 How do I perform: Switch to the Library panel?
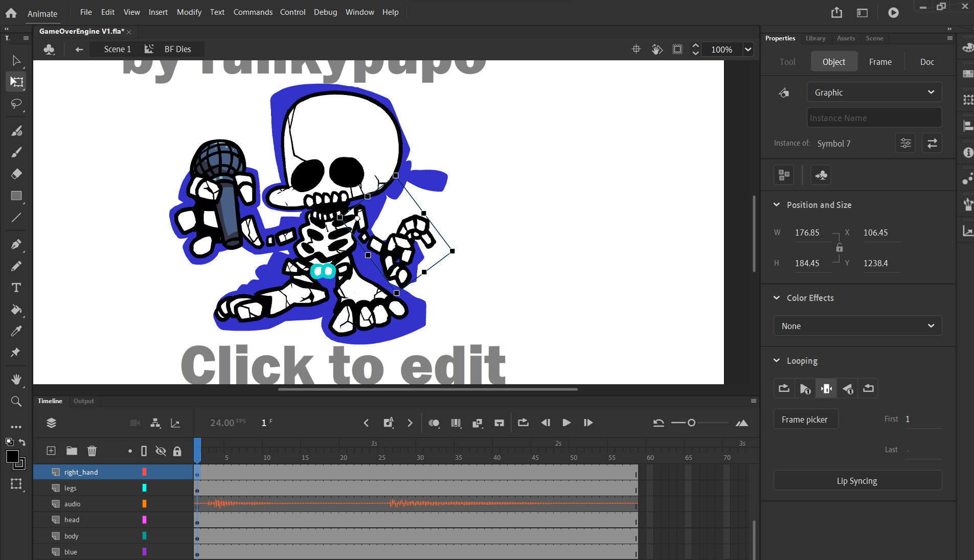(815, 38)
